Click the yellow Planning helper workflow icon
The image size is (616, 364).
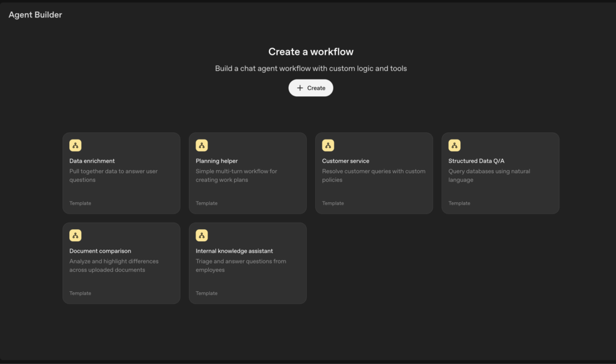[x=202, y=145]
